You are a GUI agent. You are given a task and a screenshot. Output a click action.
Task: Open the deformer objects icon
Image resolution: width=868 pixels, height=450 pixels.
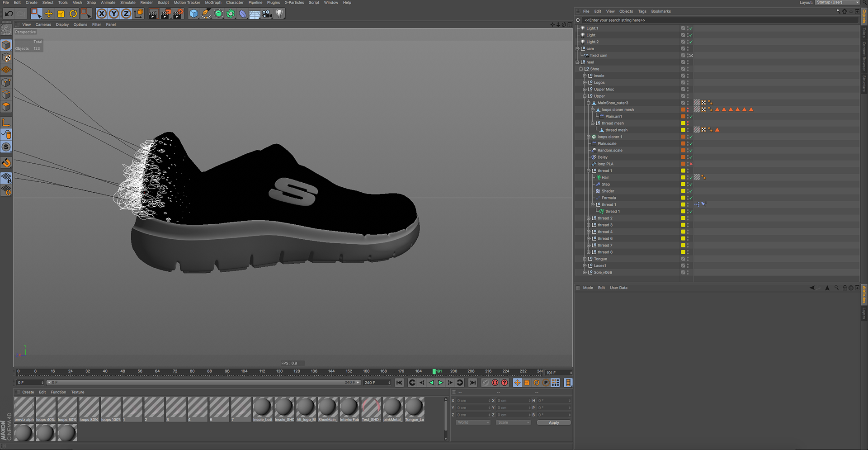243,14
